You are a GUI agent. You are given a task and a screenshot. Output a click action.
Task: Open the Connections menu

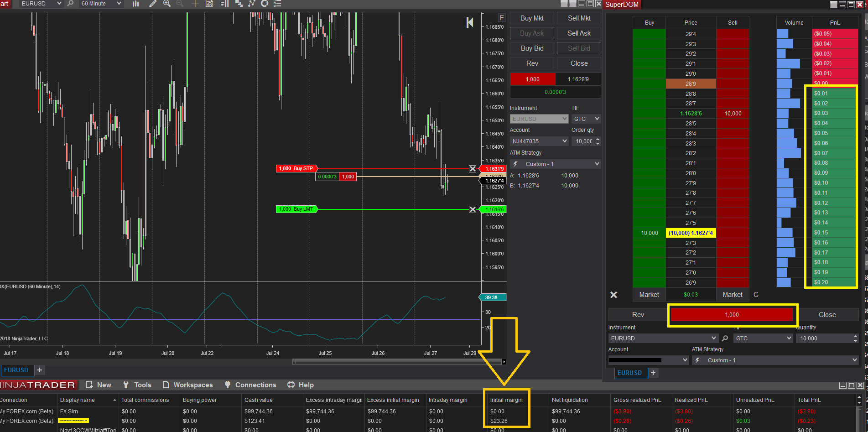point(250,385)
